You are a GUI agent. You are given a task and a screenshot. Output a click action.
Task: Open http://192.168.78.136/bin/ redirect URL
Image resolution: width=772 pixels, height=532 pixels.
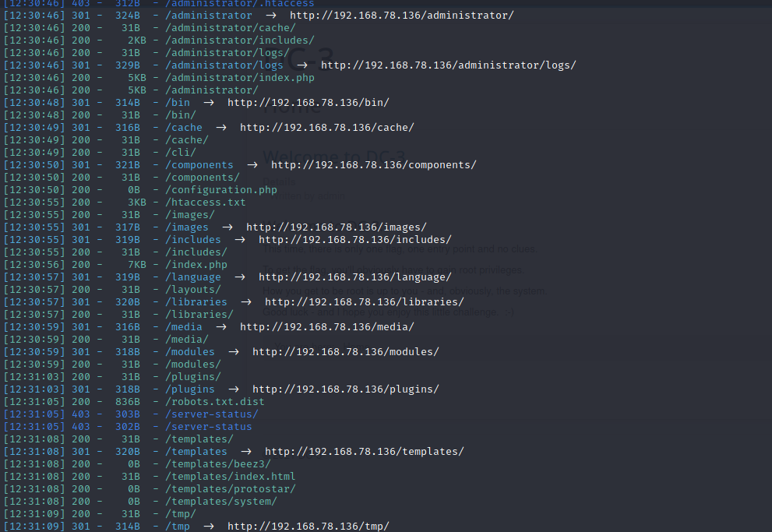point(308,103)
